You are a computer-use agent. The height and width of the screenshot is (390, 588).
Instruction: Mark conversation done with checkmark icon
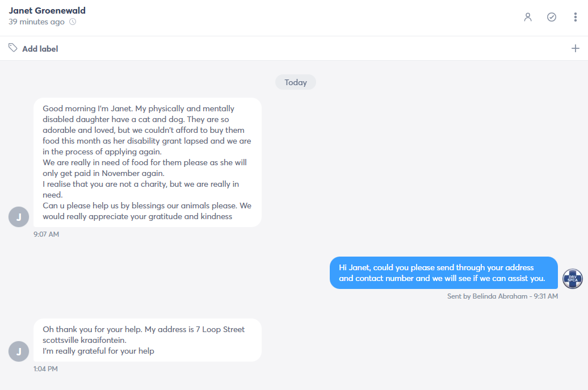pyautogui.click(x=552, y=17)
